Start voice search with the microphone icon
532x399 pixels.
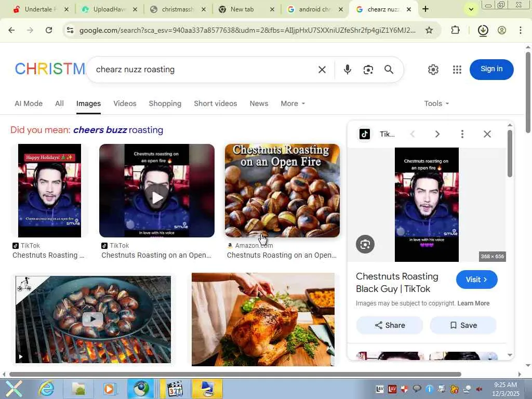pyautogui.click(x=348, y=70)
